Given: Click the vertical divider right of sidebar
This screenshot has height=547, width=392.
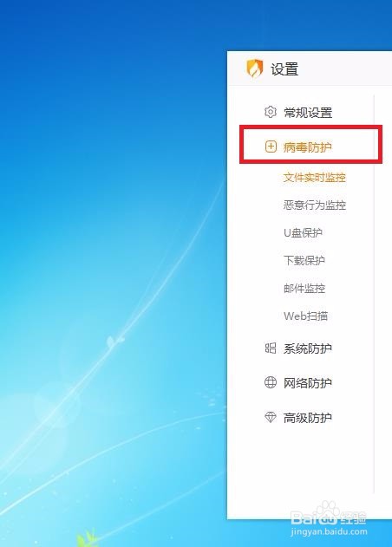Looking at the screenshot, I should [374, 293].
